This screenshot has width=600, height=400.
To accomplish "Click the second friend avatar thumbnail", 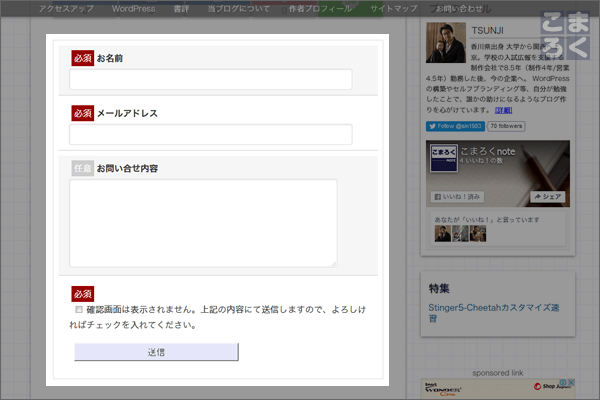I will pos(460,233).
